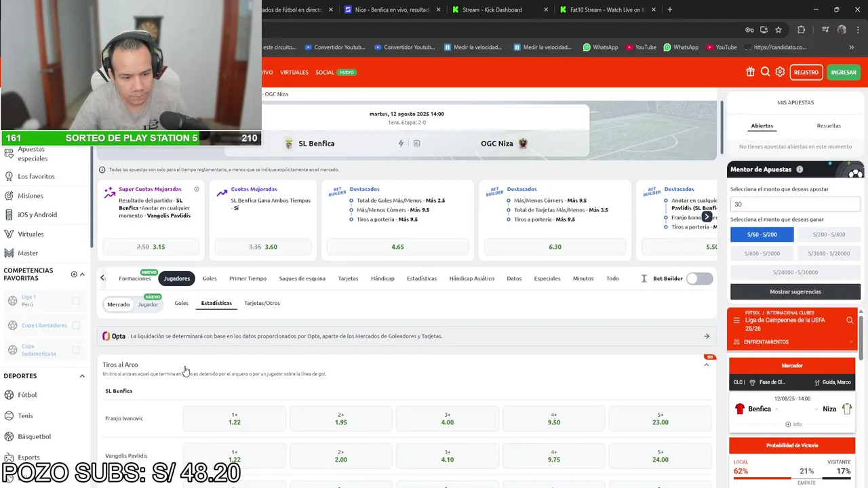Viewport: 868px width, 488px height.
Task: Select the S/200 - S/600 win range
Action: [828, 235]
